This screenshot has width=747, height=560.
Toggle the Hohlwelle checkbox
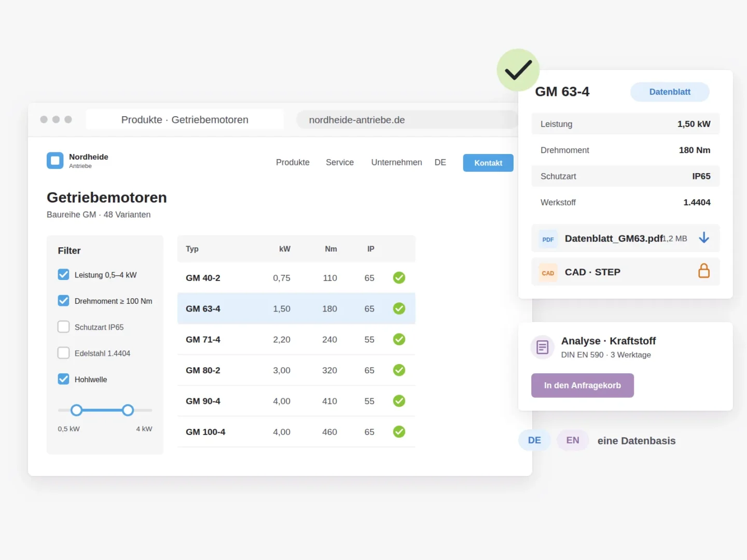[x=63, y=379]
